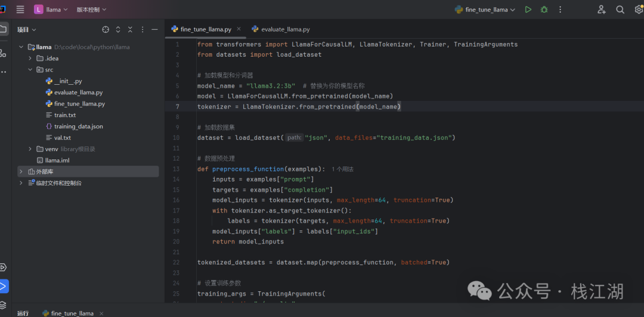Viewport: 644px width, 317px height.
Task: Open more run actions (three dots)
Action: tap(560, 10)
